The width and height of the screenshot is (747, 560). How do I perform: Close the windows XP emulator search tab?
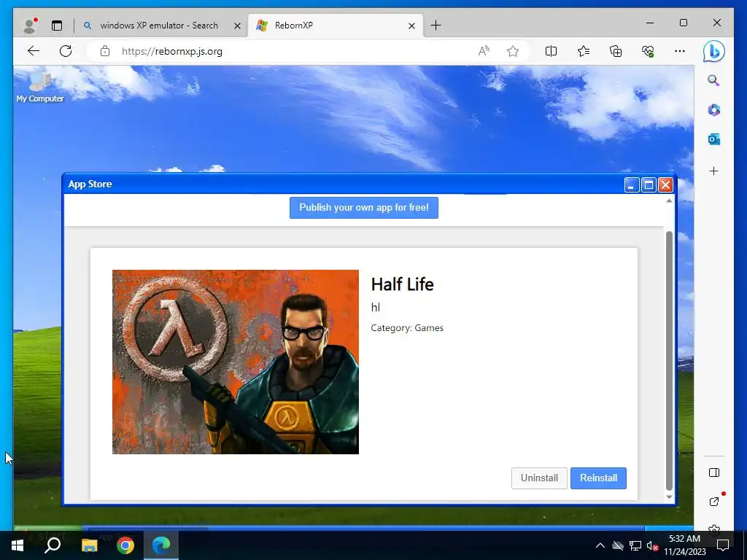pyautogui.click(x=237, y=26)
